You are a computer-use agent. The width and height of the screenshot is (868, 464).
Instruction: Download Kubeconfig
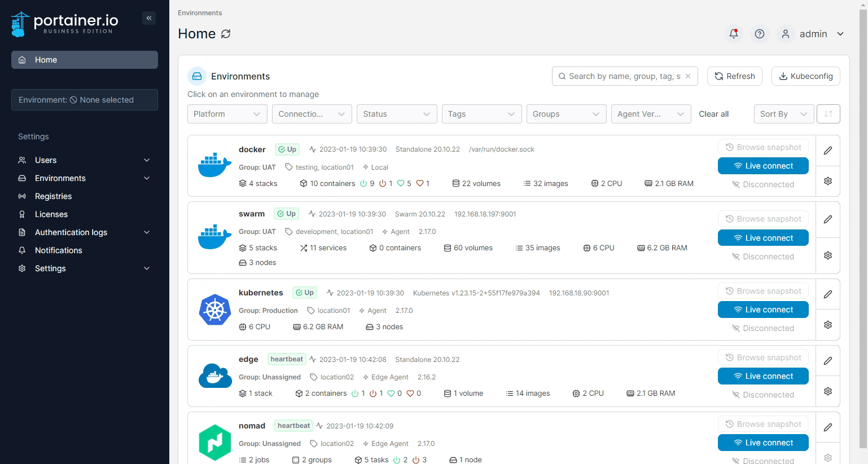[805, 76]
